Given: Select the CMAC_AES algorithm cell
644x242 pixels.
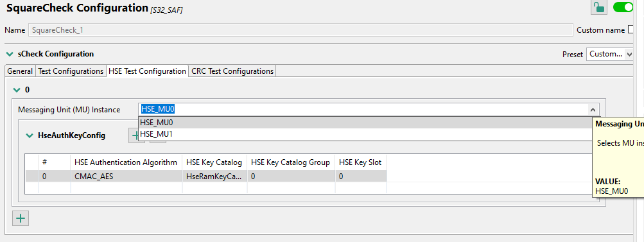Looking at the screenshot, I should (x=126, y=177).
